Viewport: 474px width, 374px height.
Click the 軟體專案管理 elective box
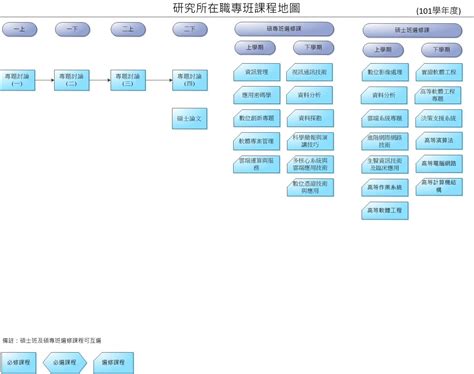(x=257, y=141)
